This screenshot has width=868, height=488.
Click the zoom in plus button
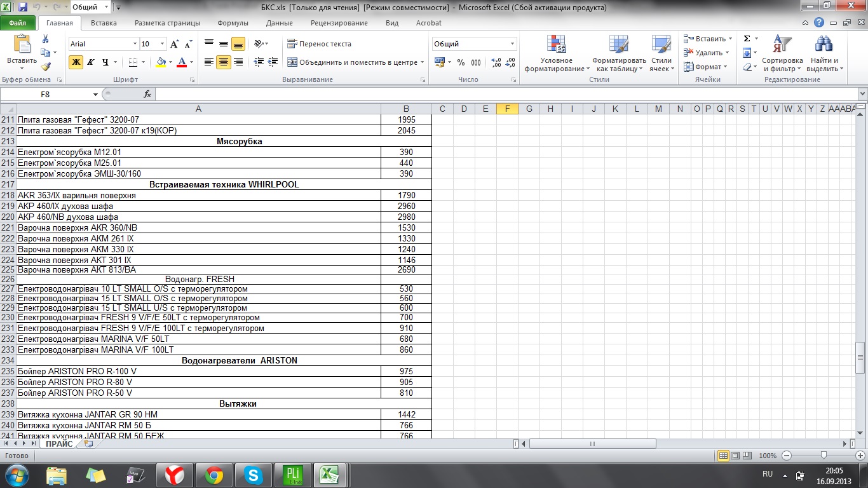tap(860, 456)
